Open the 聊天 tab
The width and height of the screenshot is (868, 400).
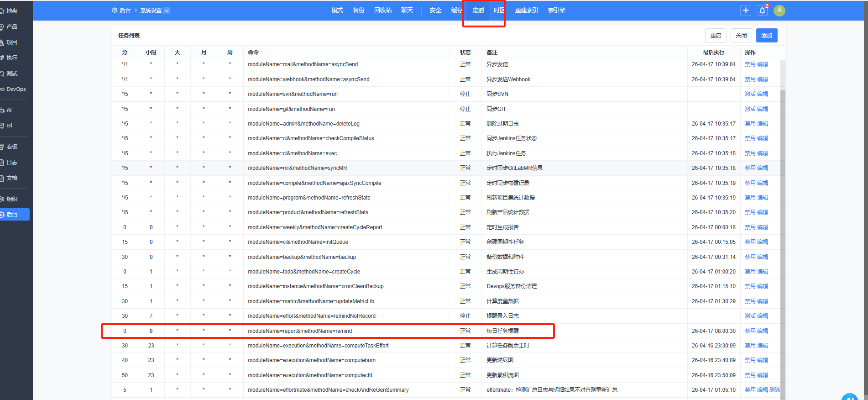click(407, 11)
